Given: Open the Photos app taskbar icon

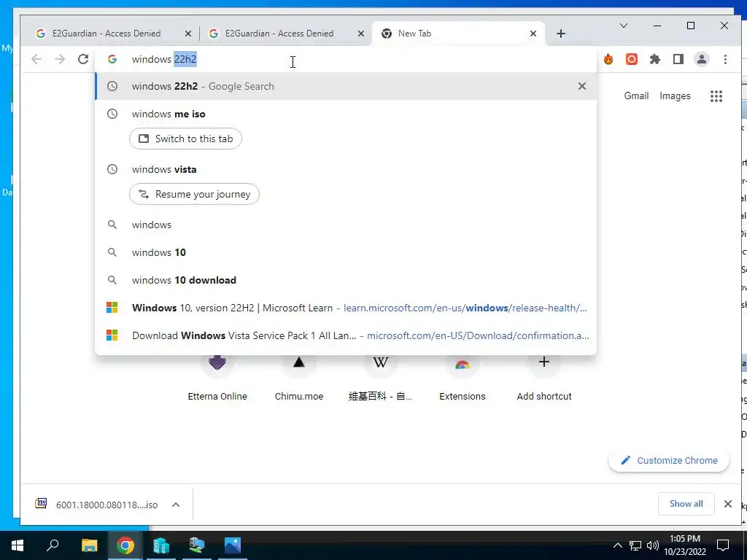Looking at the screenshot, I should 233,545.
